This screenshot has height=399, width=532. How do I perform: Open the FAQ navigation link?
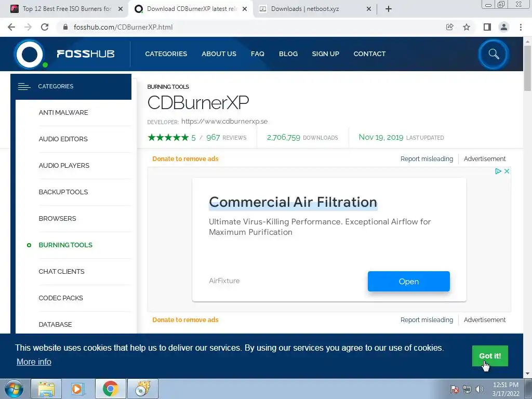click(x=258, y=54)
